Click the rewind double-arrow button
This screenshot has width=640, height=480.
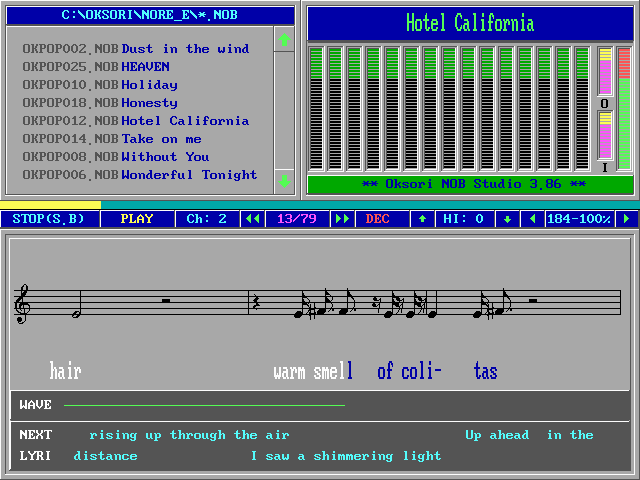[x=252, y=219]
